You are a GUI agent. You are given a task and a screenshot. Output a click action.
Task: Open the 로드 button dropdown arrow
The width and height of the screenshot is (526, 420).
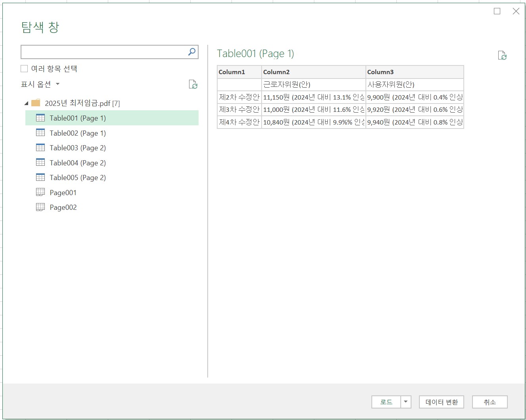click(406, 402)
